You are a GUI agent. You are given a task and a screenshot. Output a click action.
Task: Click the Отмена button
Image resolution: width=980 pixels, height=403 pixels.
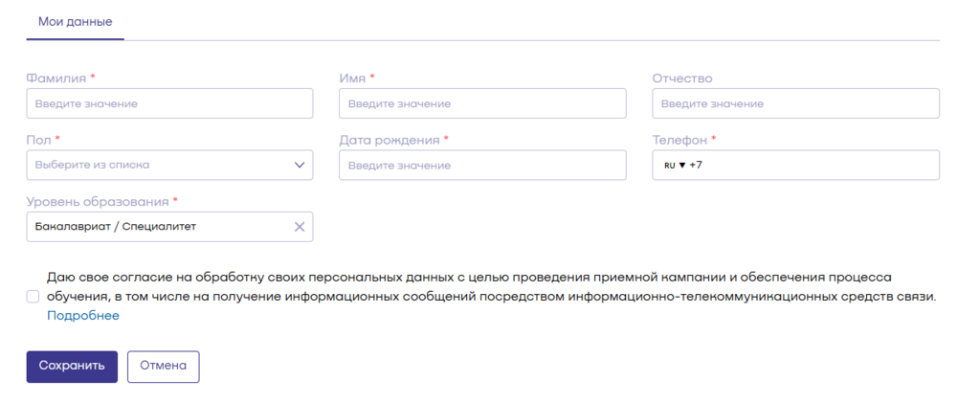tap(163, 366)
